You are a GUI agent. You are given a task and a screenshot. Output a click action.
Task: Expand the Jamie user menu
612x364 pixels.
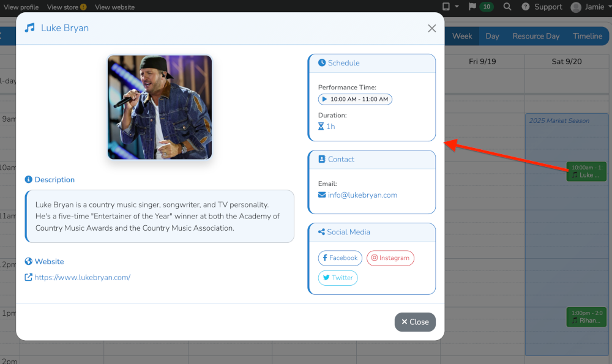tap(586, 7)
